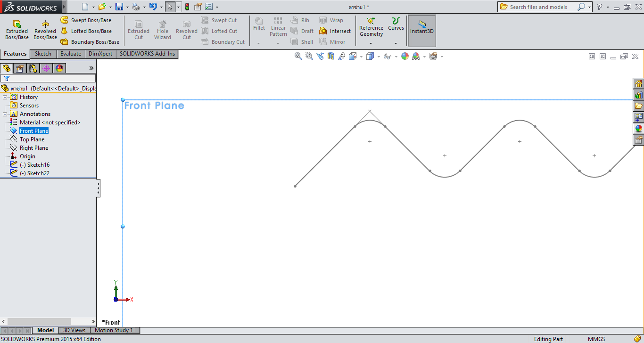Open the Curves dropdown arrow
The height and width of the screenshot is (343, 644).
(x=396, y=43)
